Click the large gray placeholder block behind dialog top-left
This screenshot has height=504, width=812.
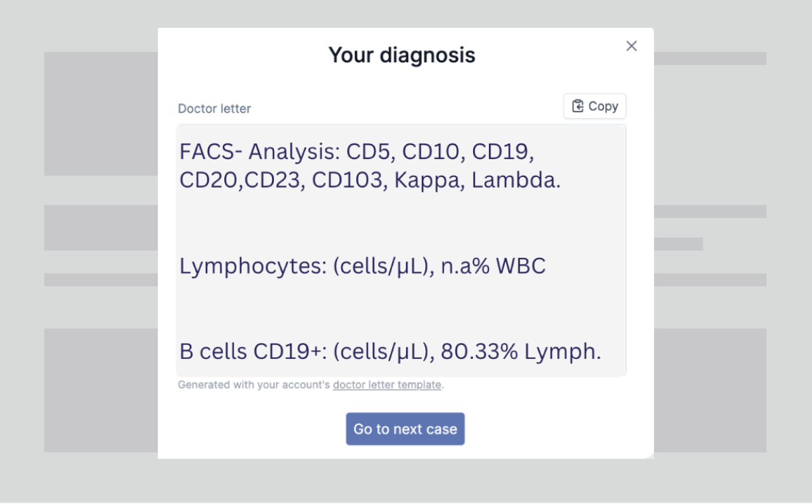(101, 114)
